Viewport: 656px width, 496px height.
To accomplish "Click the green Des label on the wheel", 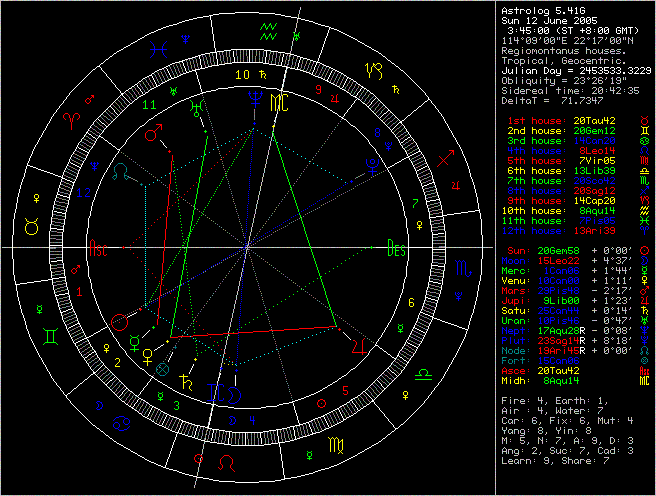I will pos(397,249).
